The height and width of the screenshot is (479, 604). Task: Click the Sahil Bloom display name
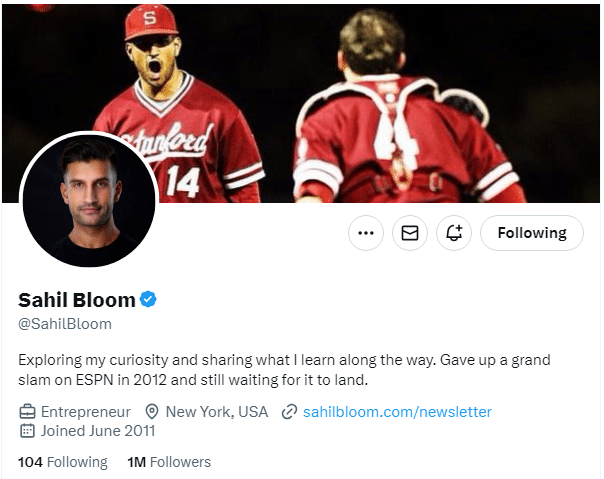pyautogui.click(x=77, y=299)
